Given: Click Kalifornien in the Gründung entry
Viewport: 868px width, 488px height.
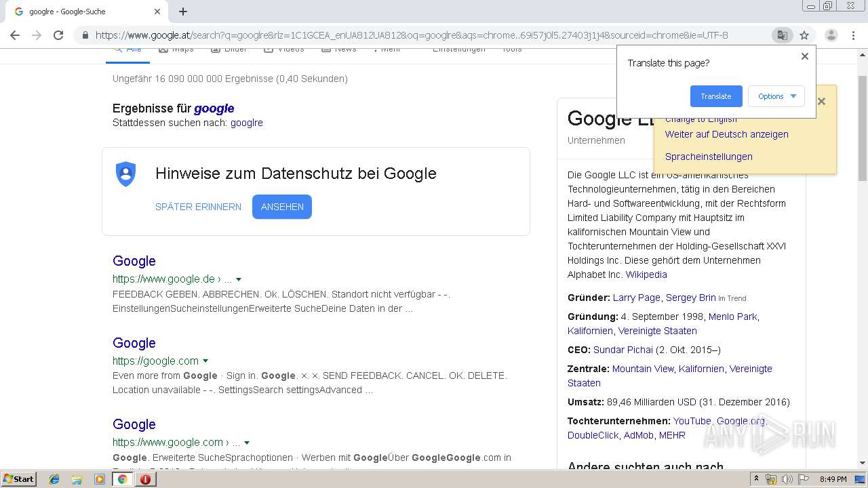Looking at the screenshot, I should click(x=590, y=331).
